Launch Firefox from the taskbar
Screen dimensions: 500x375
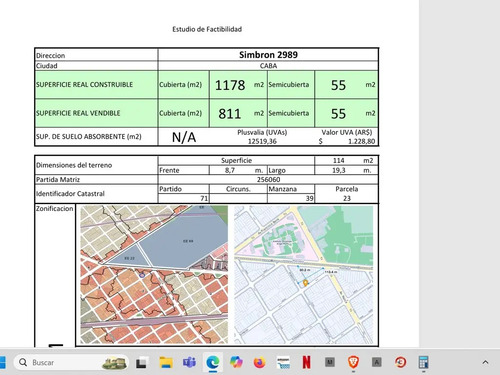(259, 362)
